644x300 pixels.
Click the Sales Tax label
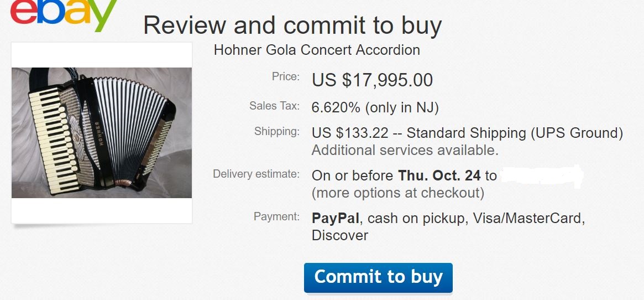tap(274, 106)
